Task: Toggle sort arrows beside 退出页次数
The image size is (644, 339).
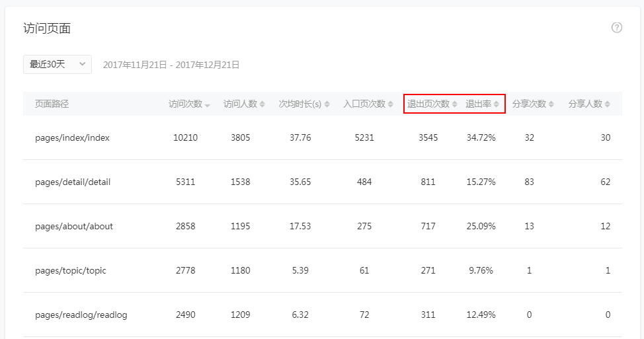Action: [454, 104]
